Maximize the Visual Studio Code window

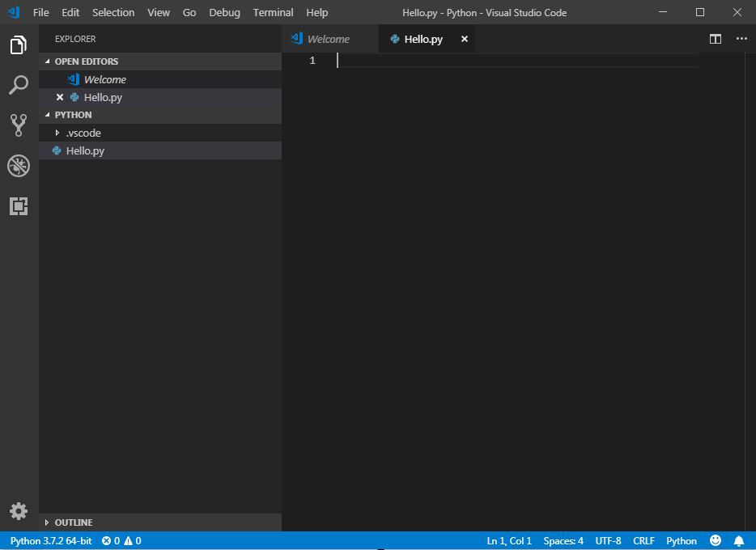(700, 12)
